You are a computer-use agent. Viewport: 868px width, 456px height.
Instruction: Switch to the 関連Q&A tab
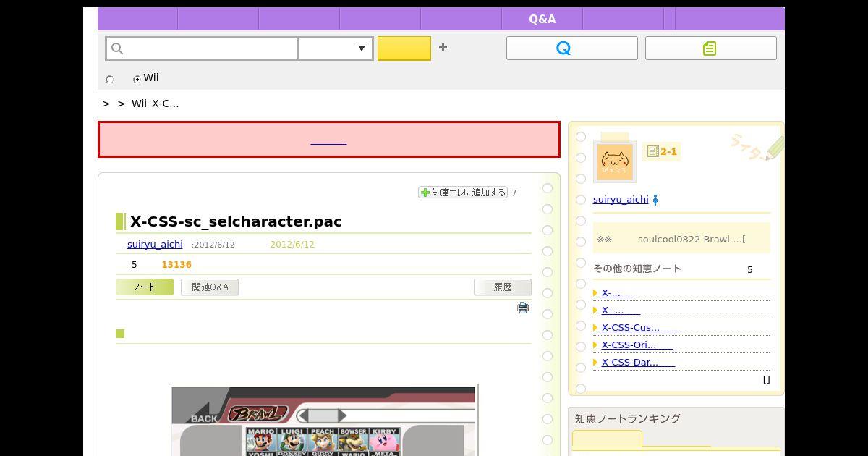[x=210, y=287]
